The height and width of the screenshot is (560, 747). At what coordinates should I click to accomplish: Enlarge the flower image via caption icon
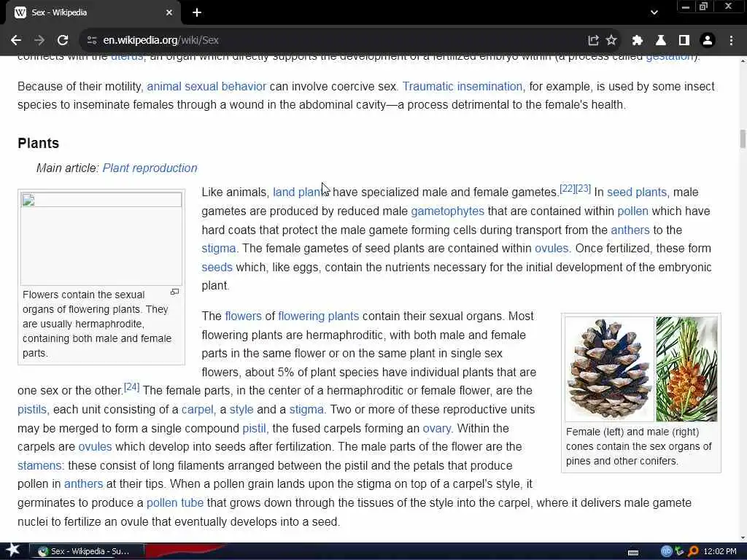coord(175,292)
